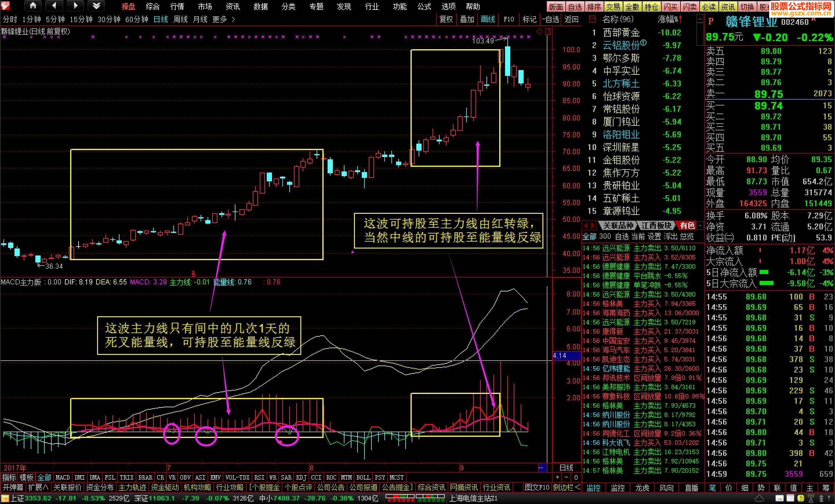
Task: Open the 行情 menu
Action: (x=177, y=6)
